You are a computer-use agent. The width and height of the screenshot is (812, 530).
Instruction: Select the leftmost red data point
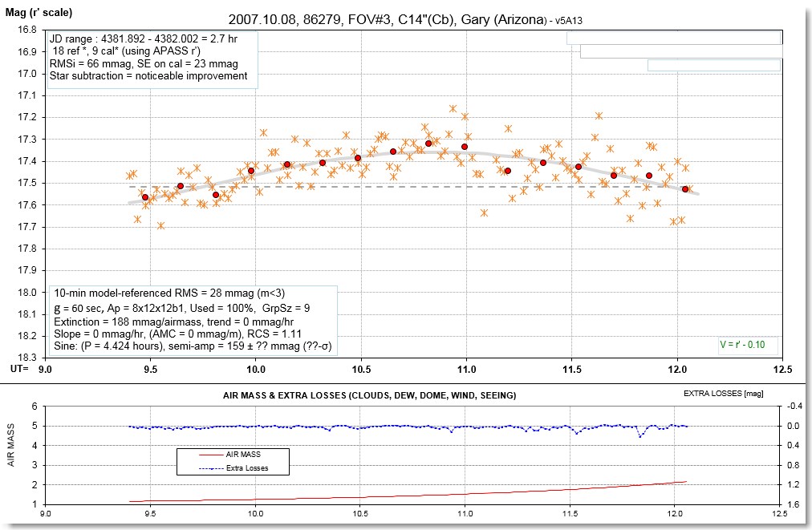point(145,196)
